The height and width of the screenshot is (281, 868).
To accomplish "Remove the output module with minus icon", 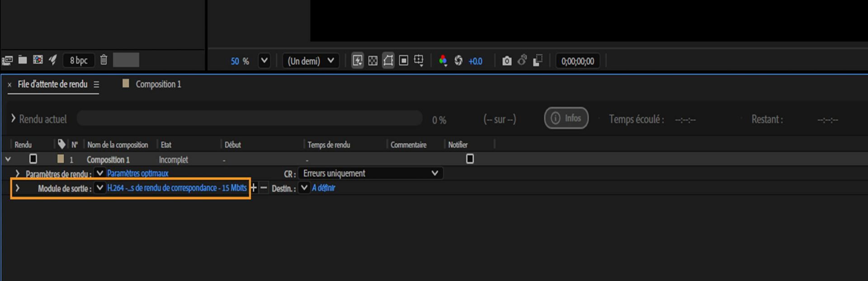I will (264, 188).
